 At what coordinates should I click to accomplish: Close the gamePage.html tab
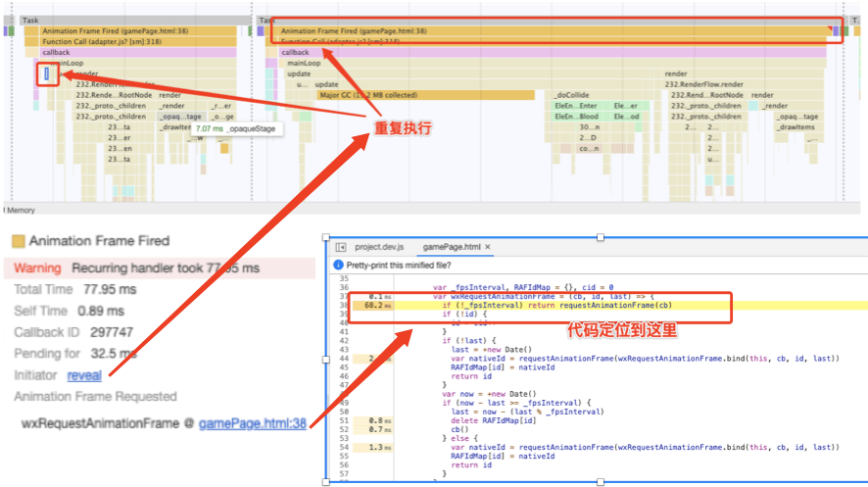(488, 247)
